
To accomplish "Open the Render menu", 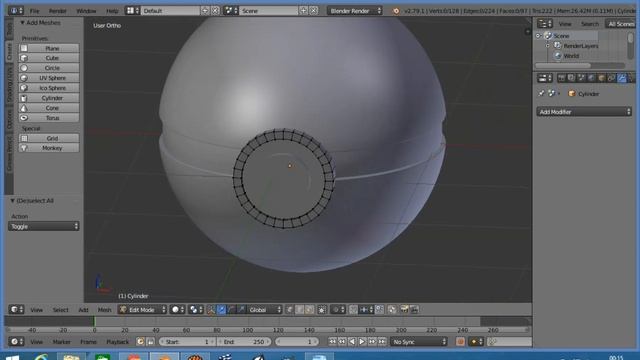I will coord(58,11).
